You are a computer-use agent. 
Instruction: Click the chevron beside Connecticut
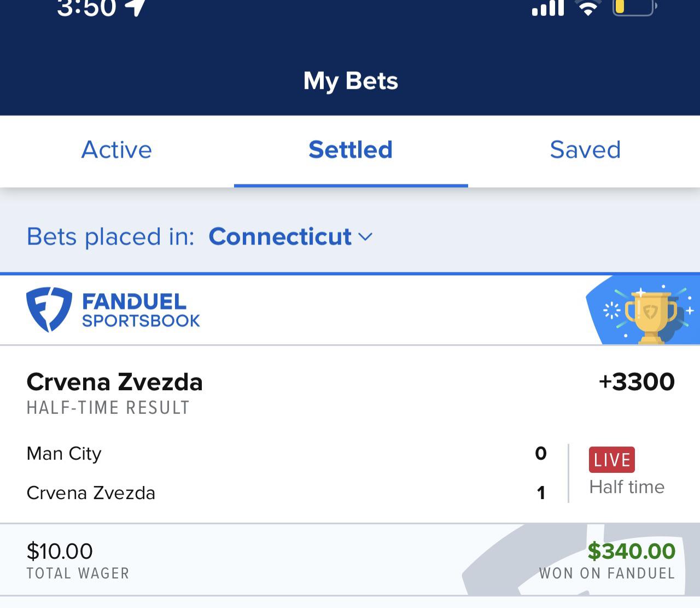[x=365, y=238]
